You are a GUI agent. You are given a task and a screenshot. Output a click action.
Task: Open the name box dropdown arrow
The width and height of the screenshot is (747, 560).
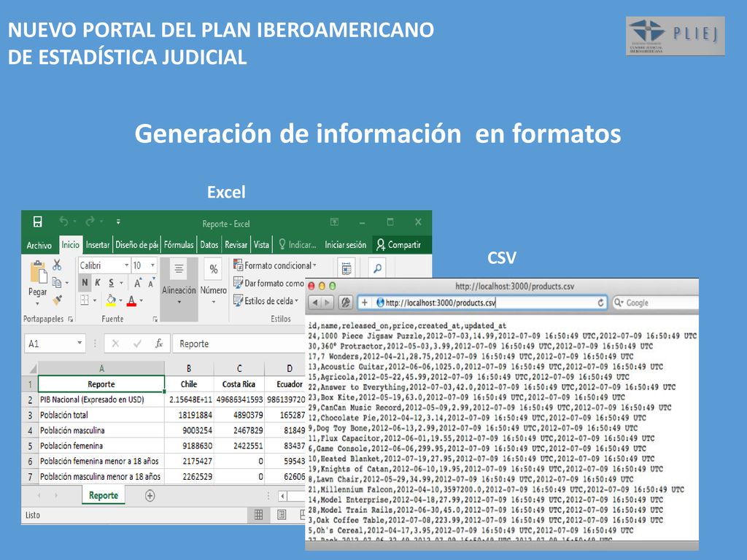pyautogui.click(x=80, y=343)
